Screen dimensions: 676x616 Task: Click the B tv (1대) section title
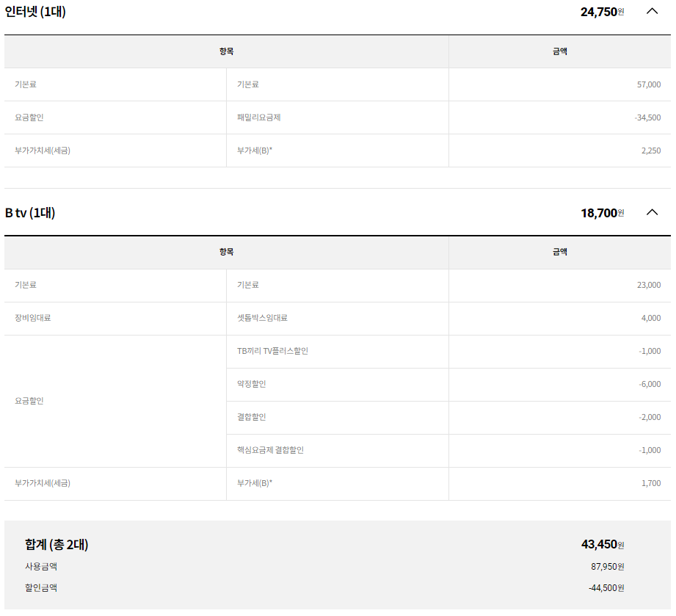tap(30, 213)
